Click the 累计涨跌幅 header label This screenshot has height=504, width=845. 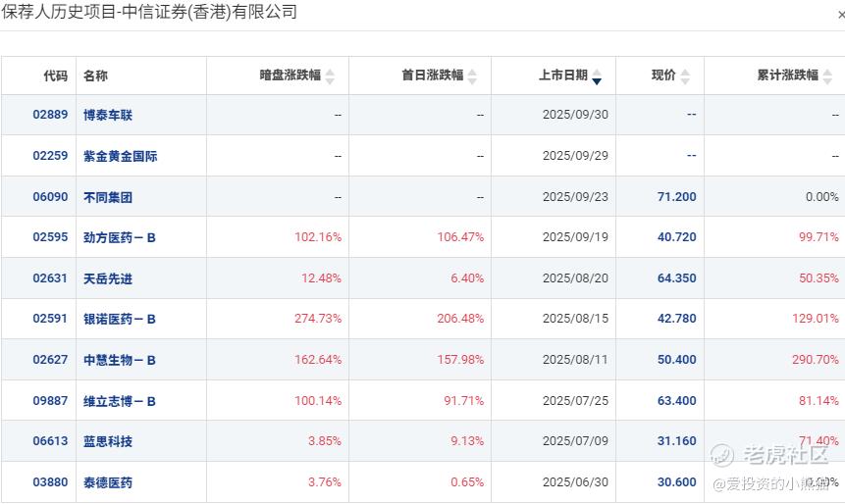tap(788, 76)
